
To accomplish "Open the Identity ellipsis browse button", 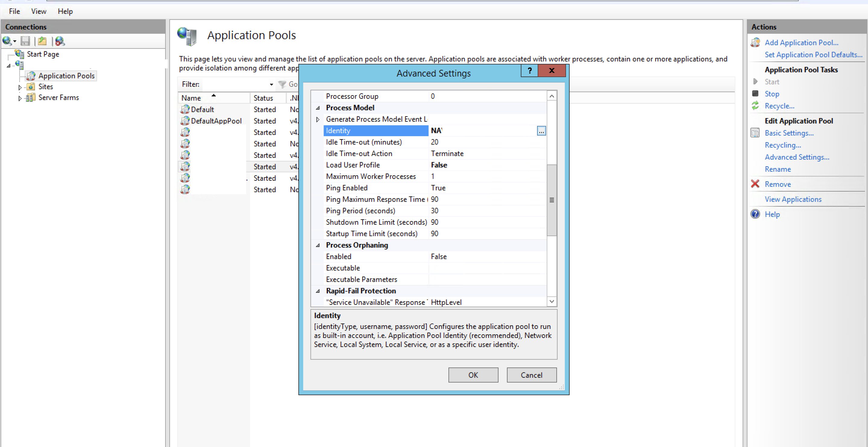I will 541,131.
